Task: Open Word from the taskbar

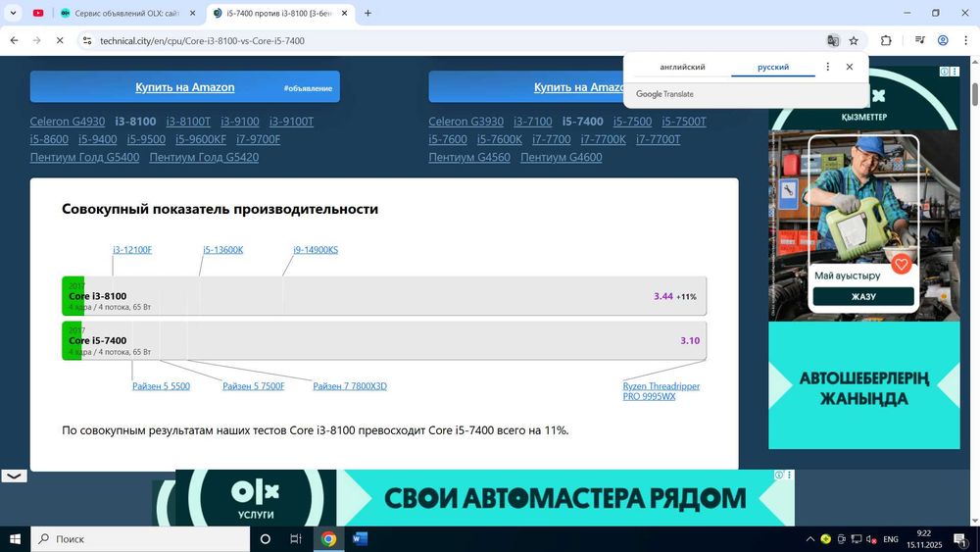Action: point(360,539)
